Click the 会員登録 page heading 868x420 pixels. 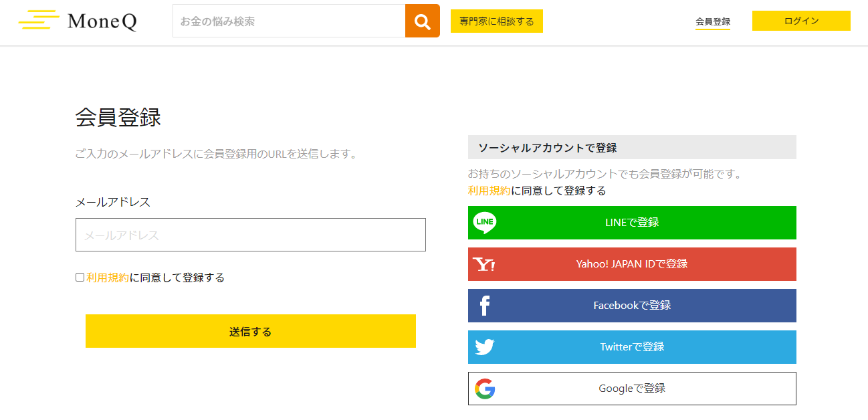point(118,117)
